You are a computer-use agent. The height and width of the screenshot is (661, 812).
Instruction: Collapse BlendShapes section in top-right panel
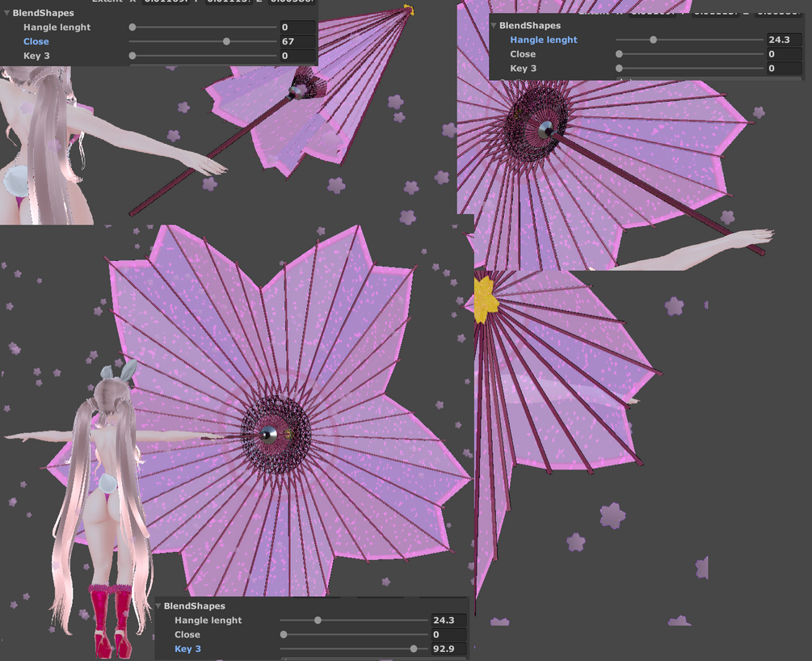[x=494, y=25]
